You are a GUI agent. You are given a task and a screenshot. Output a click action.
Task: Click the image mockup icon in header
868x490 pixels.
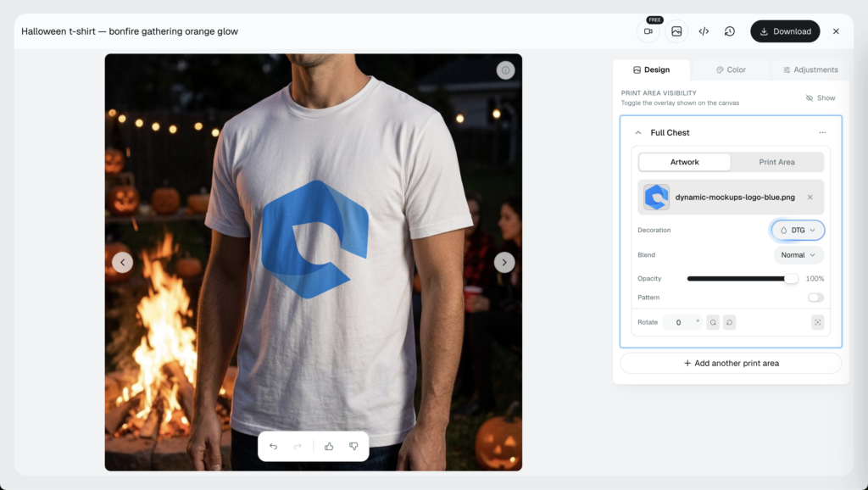[676, 31]
